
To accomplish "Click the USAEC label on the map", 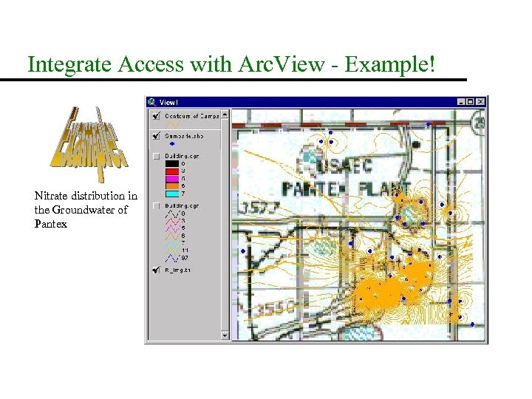I will click(344, 166).
